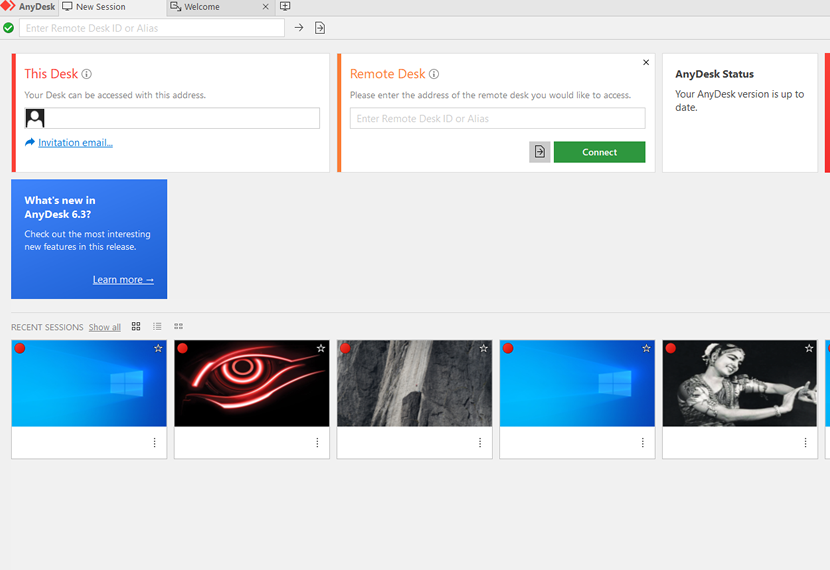Click the green connection status checkmark
The image size is (830, 570).
tap(8, 28)
